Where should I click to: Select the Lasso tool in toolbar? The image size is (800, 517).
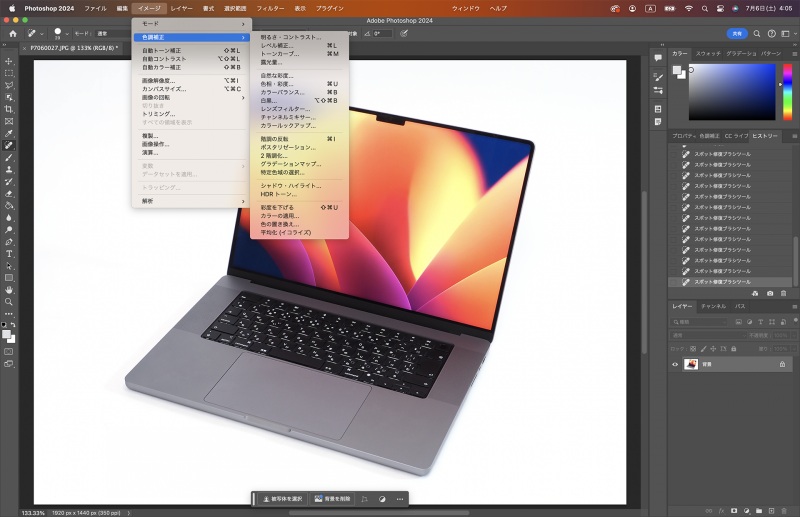click(9, 85)
